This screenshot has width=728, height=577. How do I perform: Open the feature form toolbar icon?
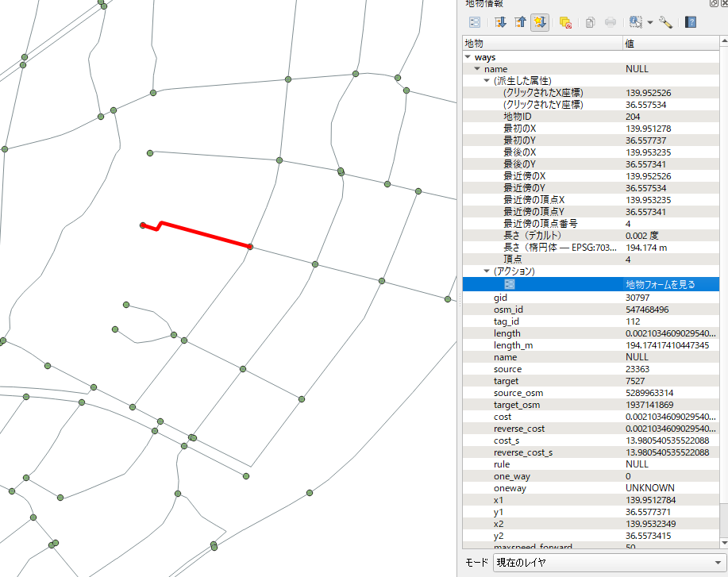pyautogui.click(x=474, y=23)
